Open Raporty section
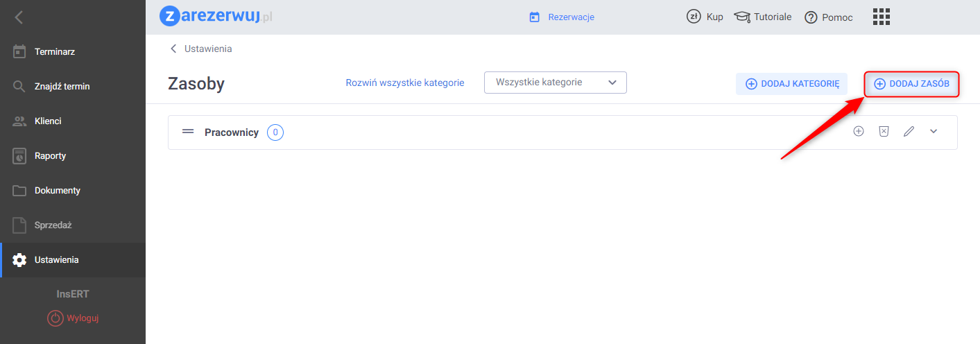The width and height of the screenshot is (980, 344). 73,155
